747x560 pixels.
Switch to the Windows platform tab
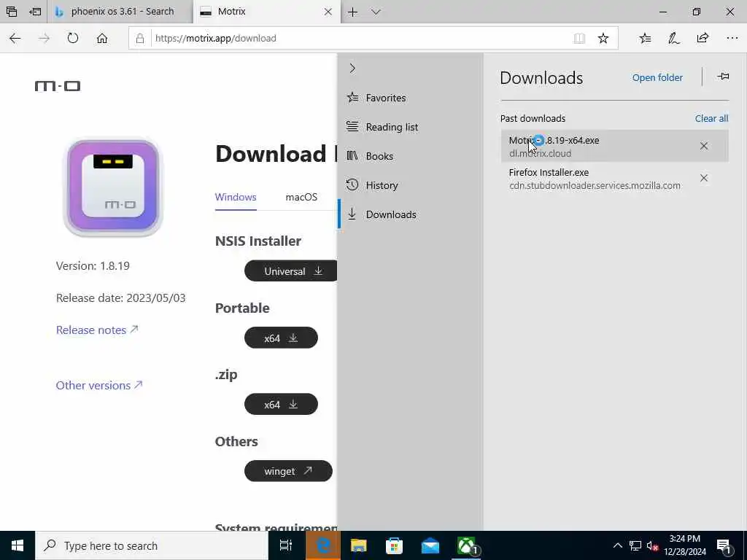236,197
